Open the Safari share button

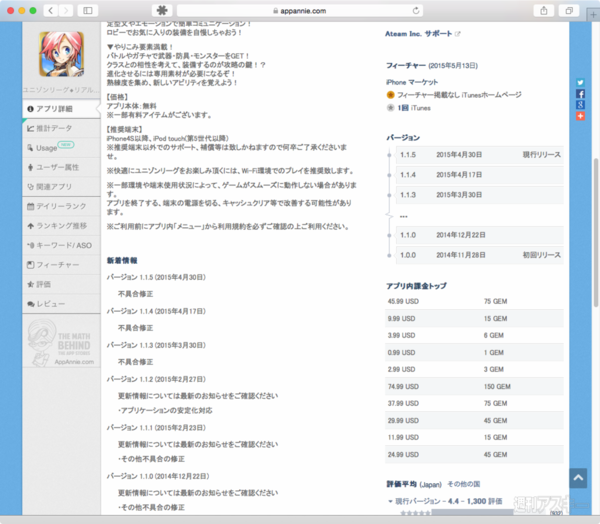[x=544, y=11]
